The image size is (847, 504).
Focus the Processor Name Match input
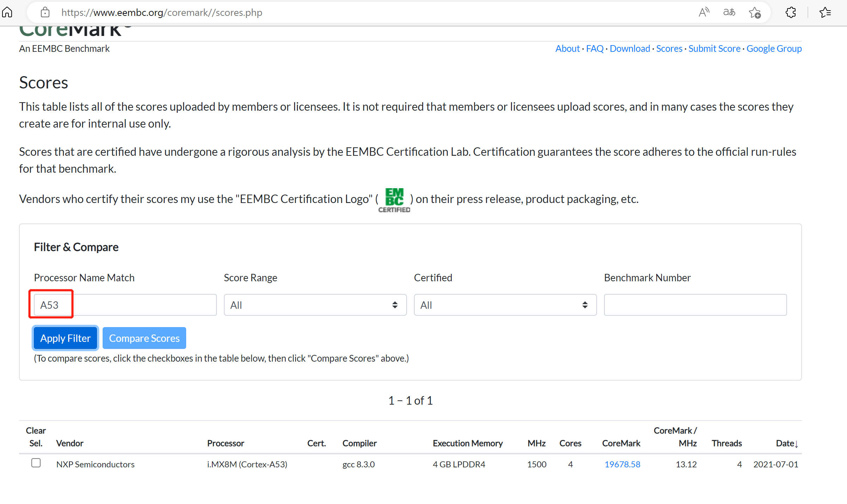coord(125,305)
